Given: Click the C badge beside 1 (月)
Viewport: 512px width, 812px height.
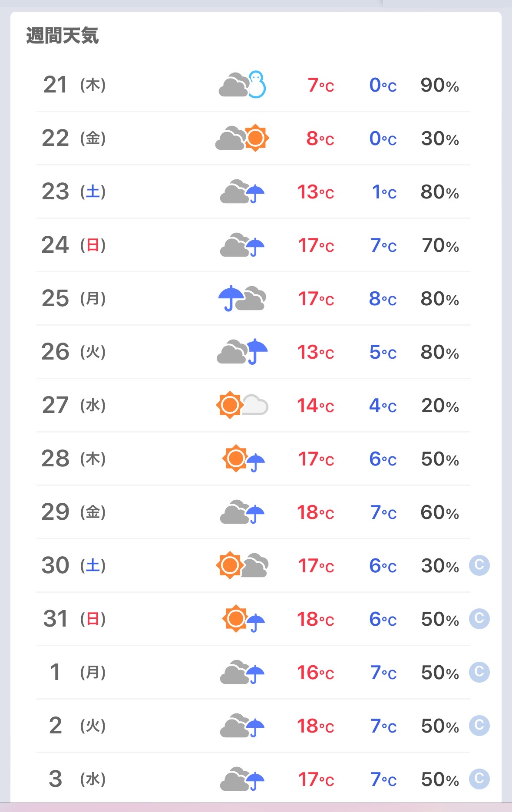Looking at the screenshot, I should tap(479, 672).
